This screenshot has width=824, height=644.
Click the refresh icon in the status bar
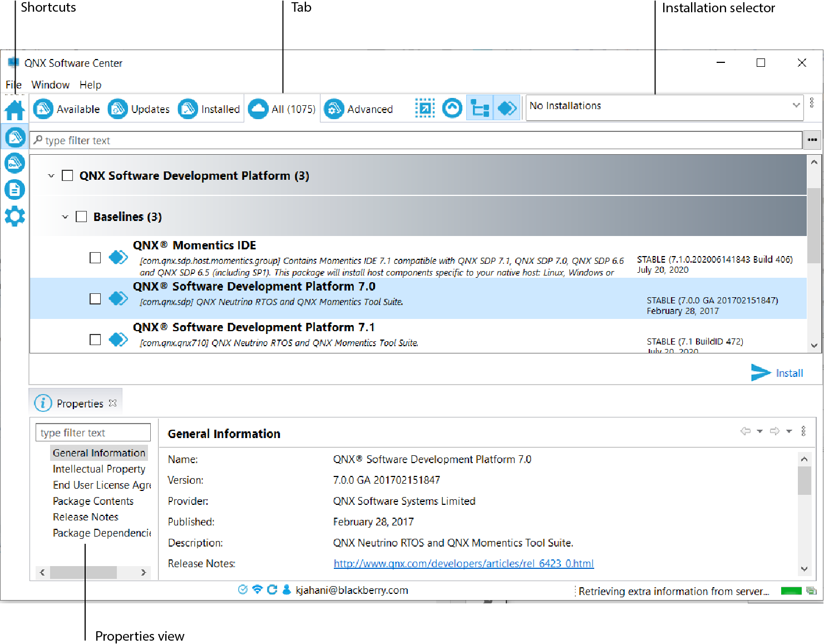[x=272, y=589]
